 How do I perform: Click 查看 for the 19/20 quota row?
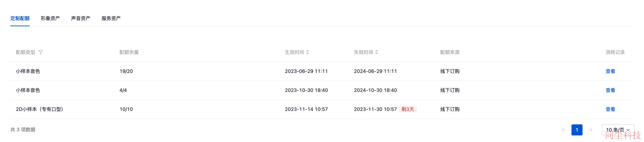point(610,71)
